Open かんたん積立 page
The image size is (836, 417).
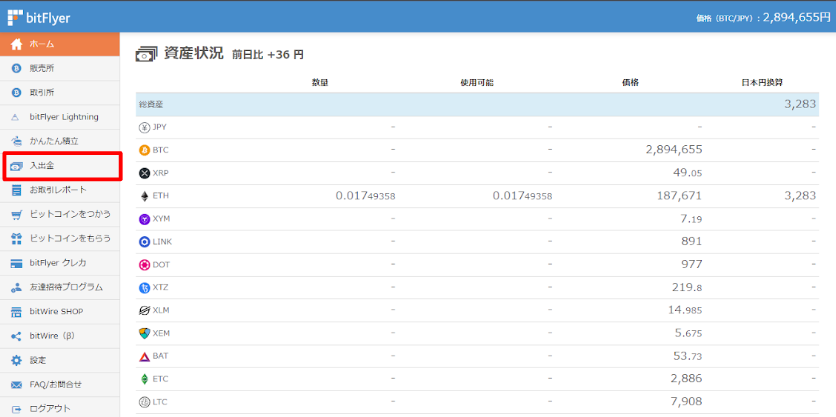point(60,141)
